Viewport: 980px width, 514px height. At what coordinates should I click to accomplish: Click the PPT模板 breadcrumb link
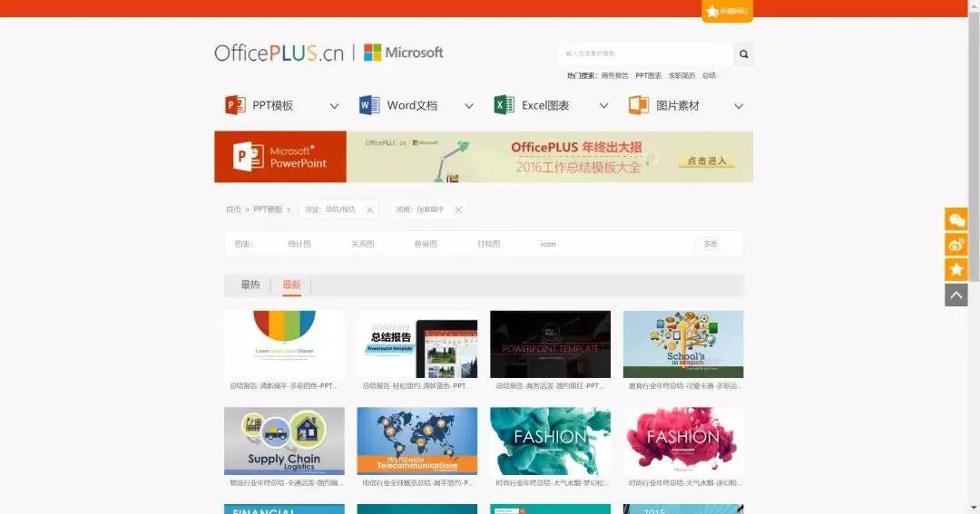268,209
